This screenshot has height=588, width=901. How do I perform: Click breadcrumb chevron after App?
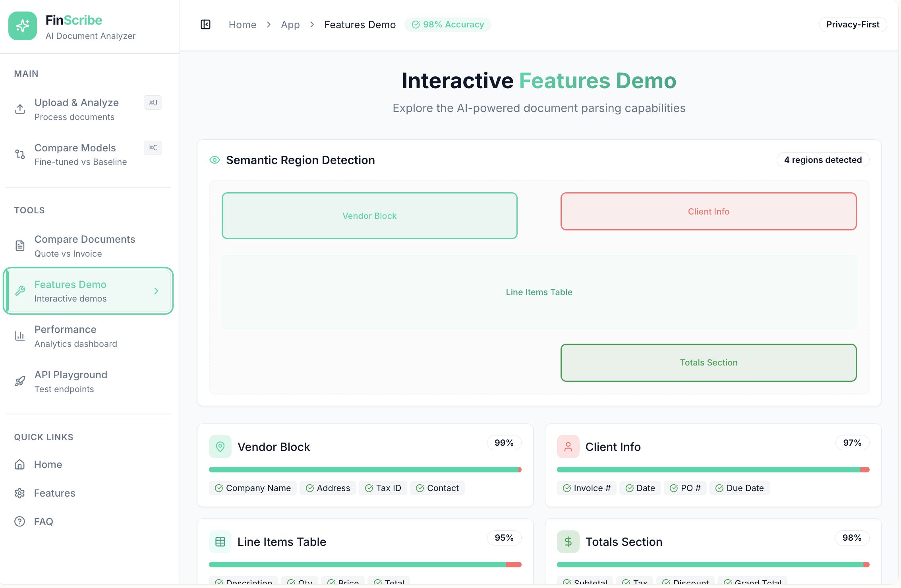click(312, 25)
